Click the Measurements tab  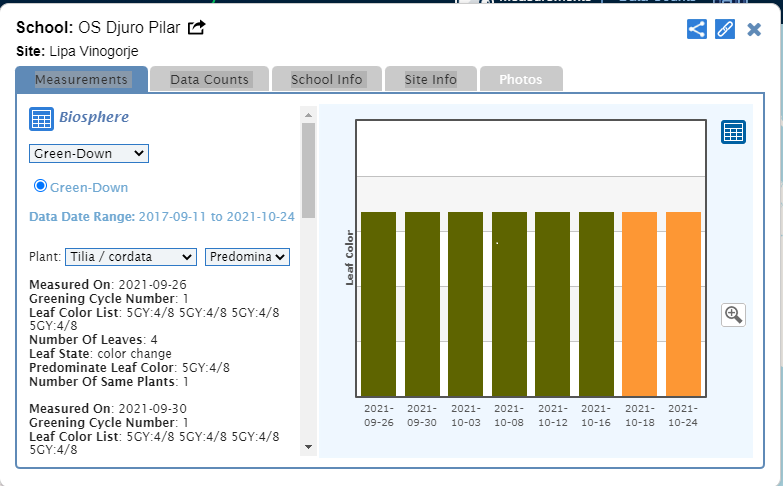[x=81, y=79]
